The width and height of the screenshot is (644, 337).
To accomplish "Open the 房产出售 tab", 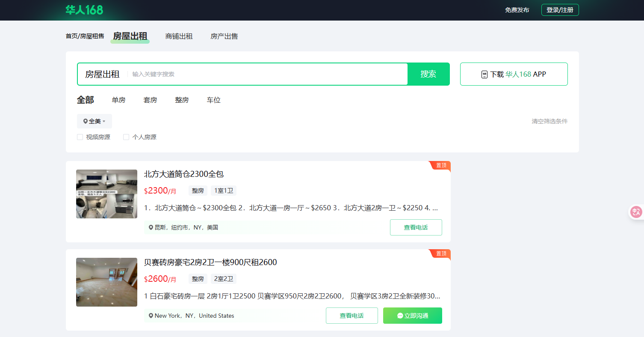I will [x=224, y=36].
